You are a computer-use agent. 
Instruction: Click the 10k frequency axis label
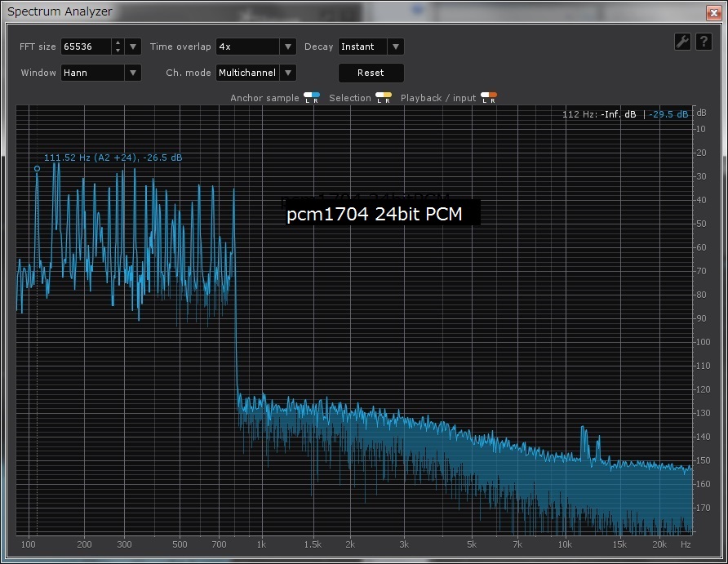pyautogui.click(x=565, y=544)
